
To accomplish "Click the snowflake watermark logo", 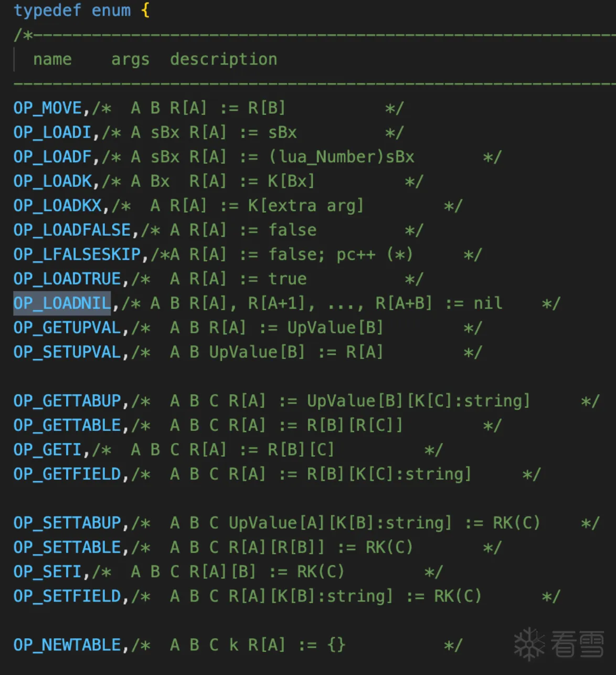I will (x=529, y=644).
